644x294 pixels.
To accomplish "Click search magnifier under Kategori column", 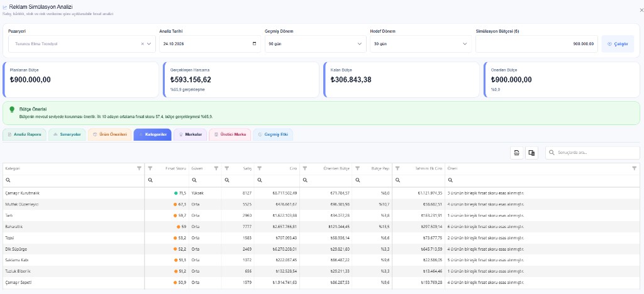I will pyautogui.click(x=8, y=180).
